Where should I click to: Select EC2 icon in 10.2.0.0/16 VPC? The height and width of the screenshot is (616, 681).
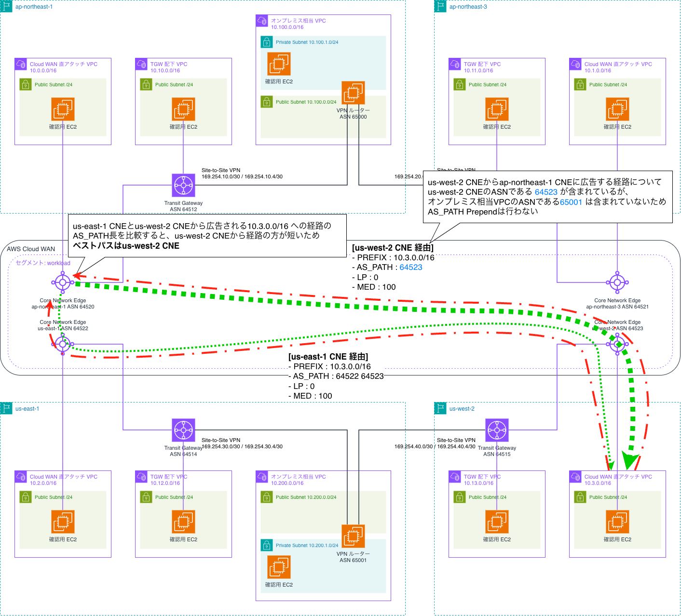pyautogui.click(x=63, y=522)
